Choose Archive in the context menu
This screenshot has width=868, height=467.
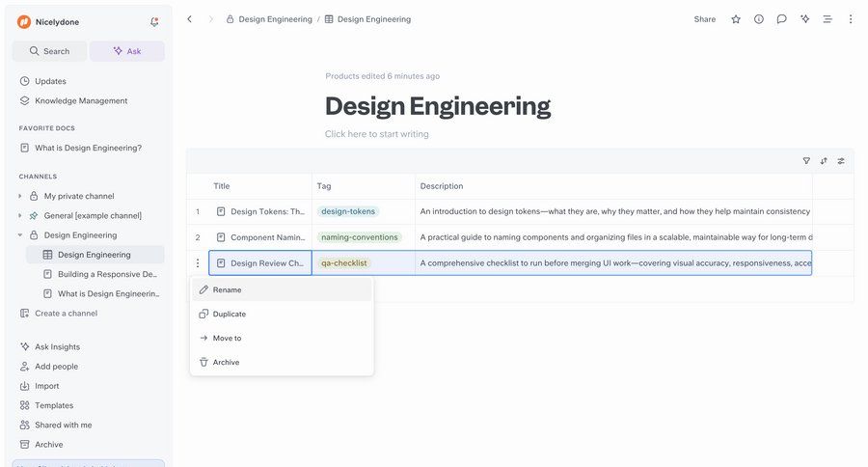[x=226, y=363]
